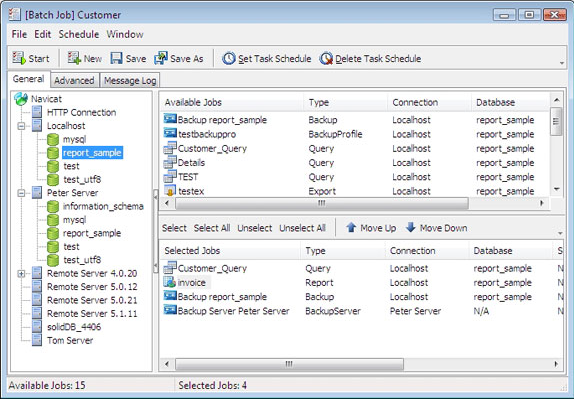Click the testbackuppro backup profile icon

click(170, 133)
